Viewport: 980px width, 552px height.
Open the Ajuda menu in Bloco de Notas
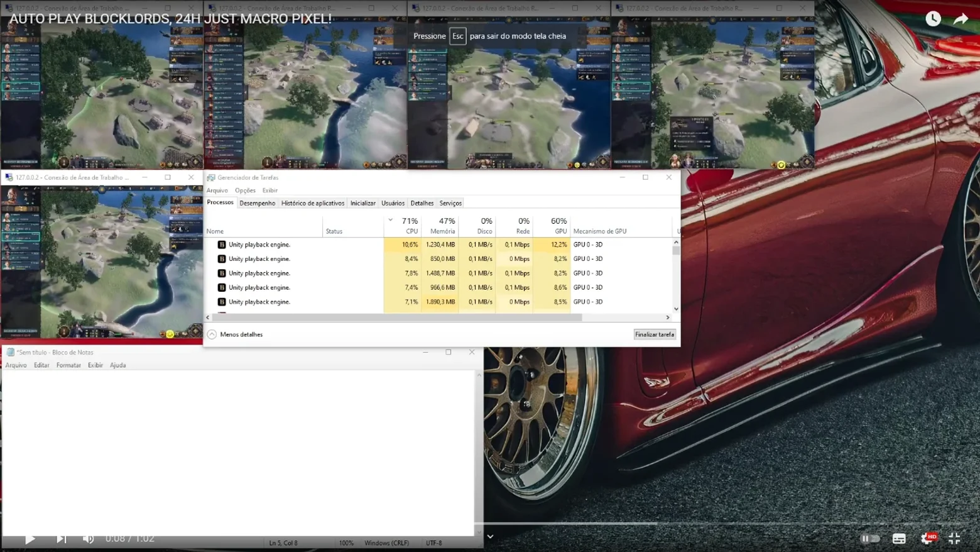117,365
